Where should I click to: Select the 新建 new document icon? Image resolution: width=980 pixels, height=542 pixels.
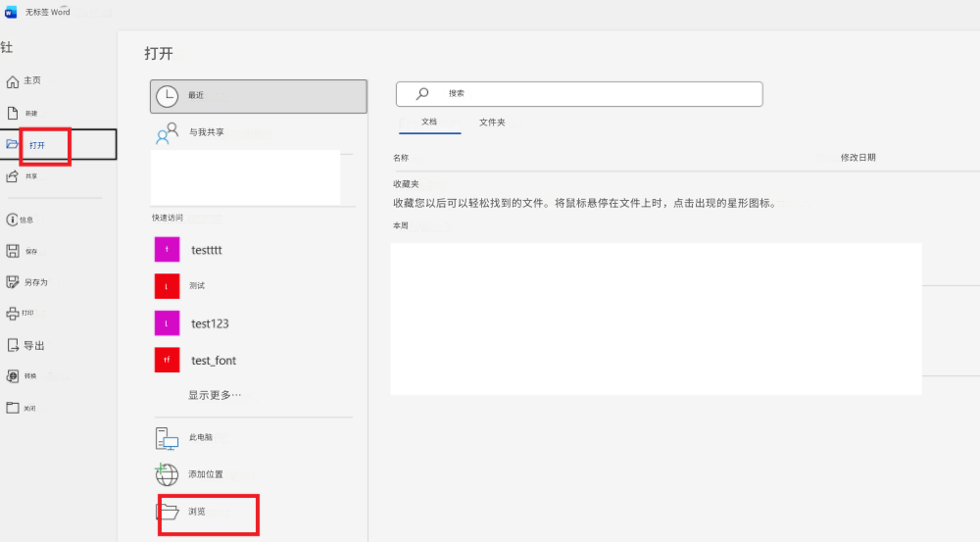tap(13, 113)
